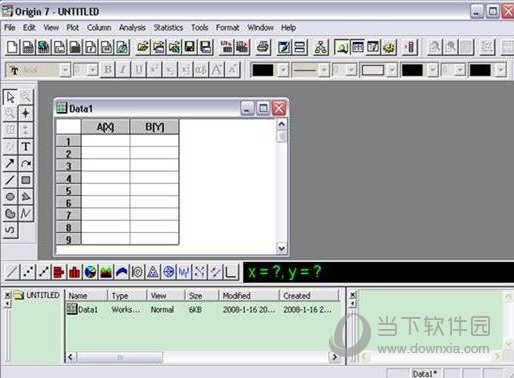514x378 pixels.
Task: Toggle Bold text formatting
Action: pyautogui.click(x=108, y=70)
